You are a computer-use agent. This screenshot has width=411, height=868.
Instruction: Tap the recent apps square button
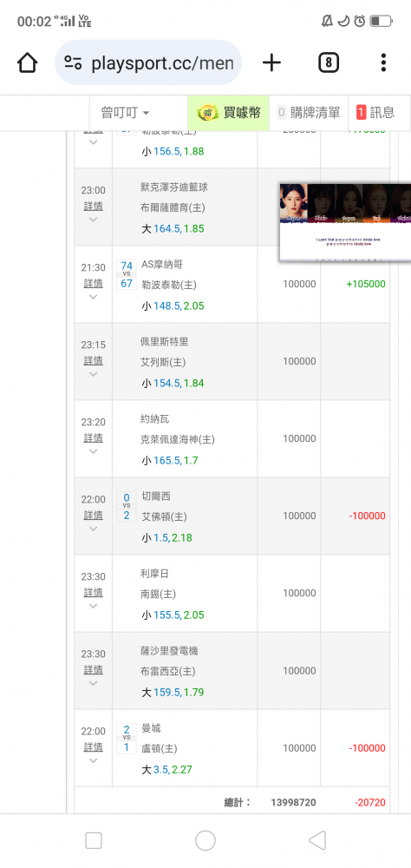tap(94, 840)
